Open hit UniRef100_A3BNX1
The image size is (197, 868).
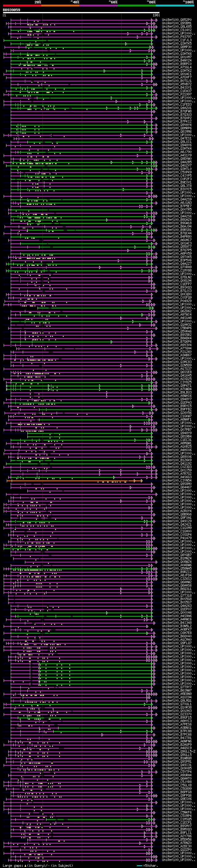[x=177, y=728]
